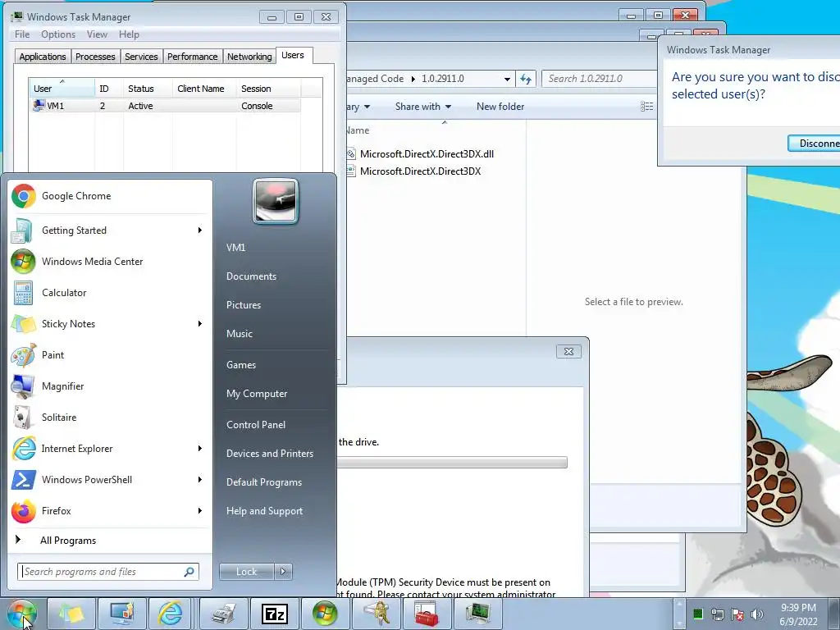Expand Firefox jump list arrow
The height and width of the screenshot is (630, 840).
pos(200,511)
